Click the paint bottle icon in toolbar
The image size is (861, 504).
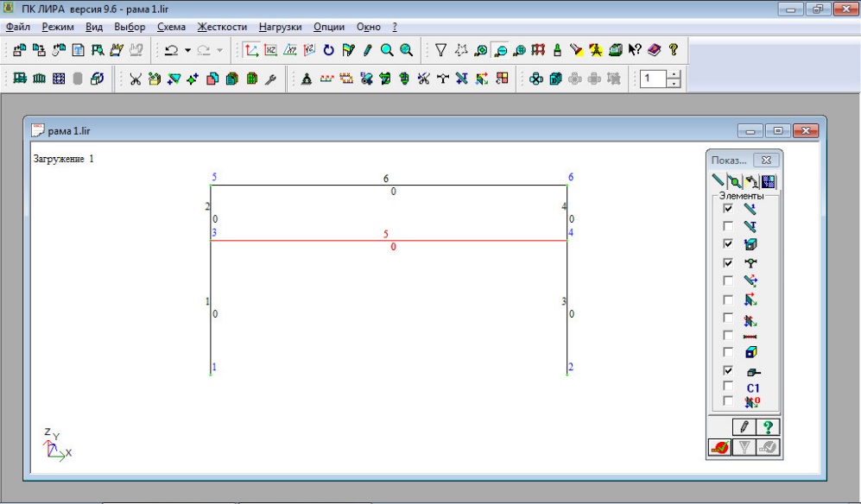pyautogui.click(x=557, y=50)
